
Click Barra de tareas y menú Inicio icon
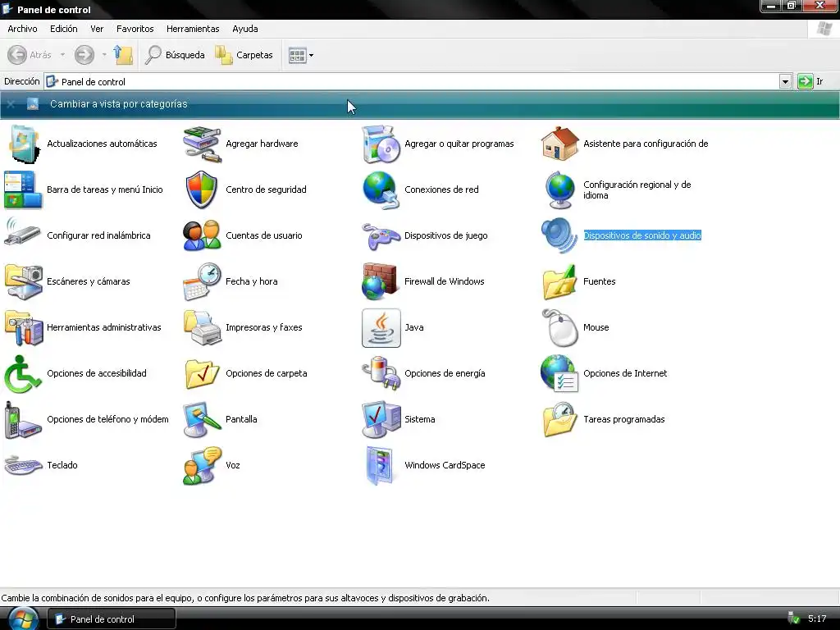[x=23, y=189]
